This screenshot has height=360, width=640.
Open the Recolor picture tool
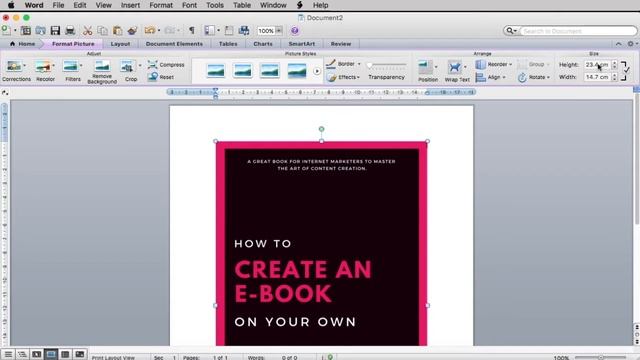45,71
